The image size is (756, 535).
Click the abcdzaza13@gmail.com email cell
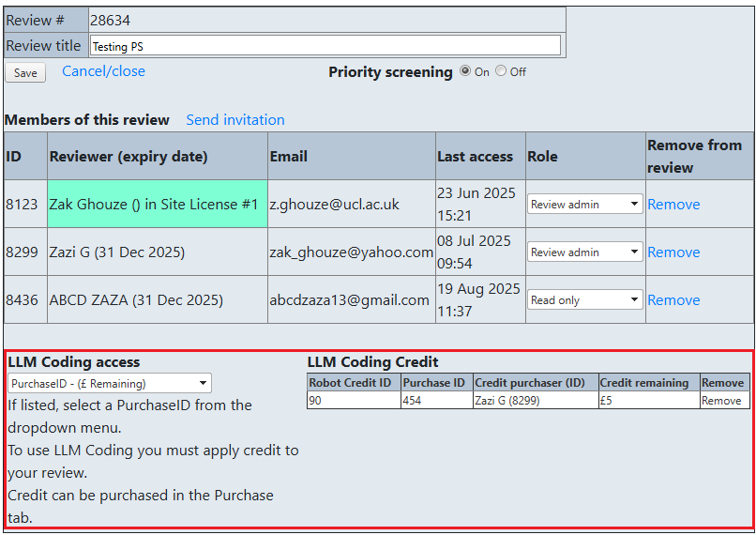click(x=350, y=300)
